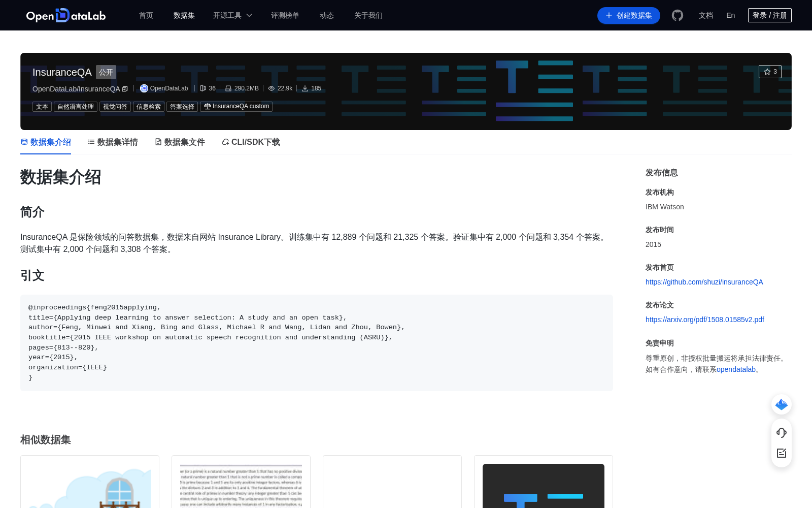
Task: Open 动态 navigation item
Action: click(327, 15)
